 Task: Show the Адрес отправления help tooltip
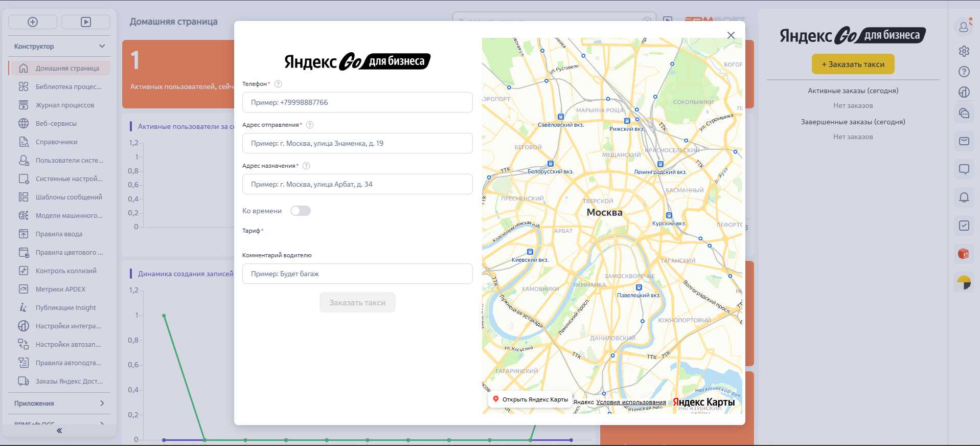click(x=310, y=125)
